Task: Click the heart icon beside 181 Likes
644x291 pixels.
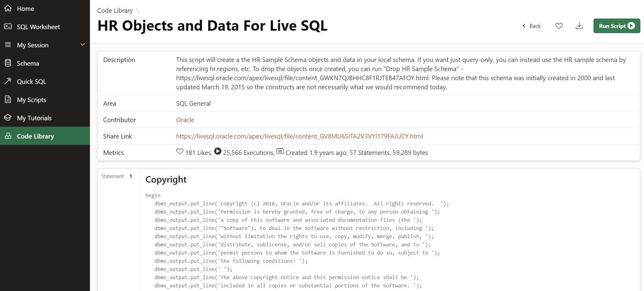Action: (180, 151)
